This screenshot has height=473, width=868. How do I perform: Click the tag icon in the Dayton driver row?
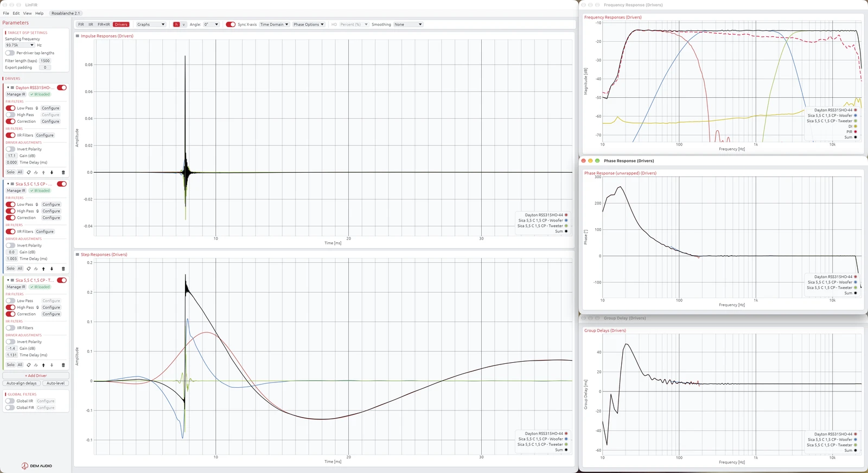click(29, 172)
